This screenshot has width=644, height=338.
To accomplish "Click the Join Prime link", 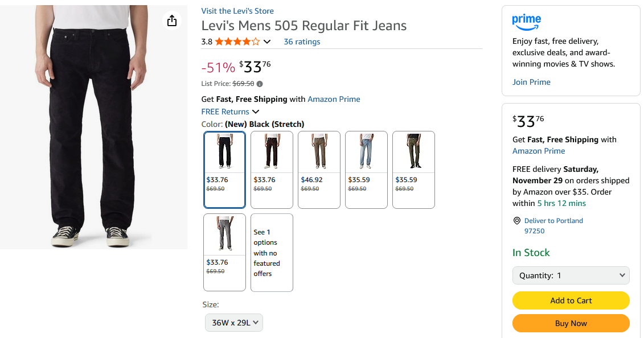I will pos(531,81).
